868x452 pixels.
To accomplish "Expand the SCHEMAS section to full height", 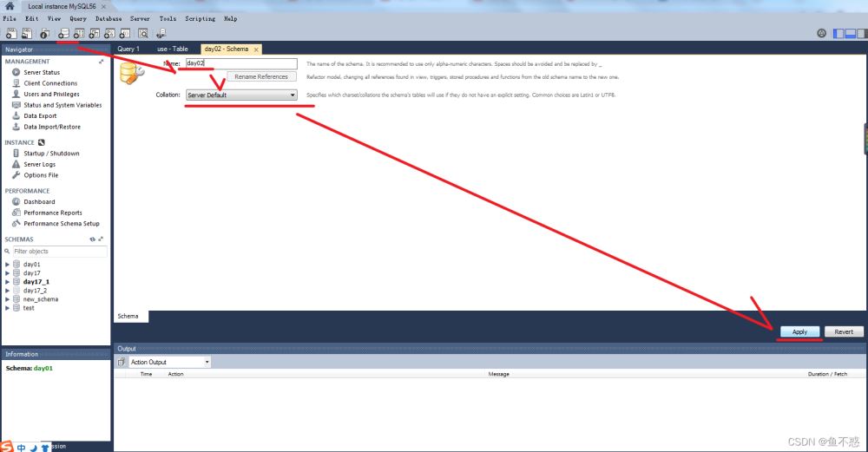I will pyautogui.click(x=101, y=239).
